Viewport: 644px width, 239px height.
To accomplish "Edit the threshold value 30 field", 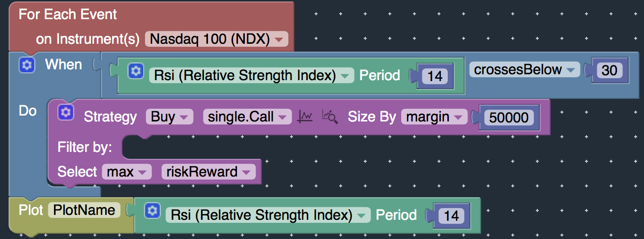I will 610,70.
